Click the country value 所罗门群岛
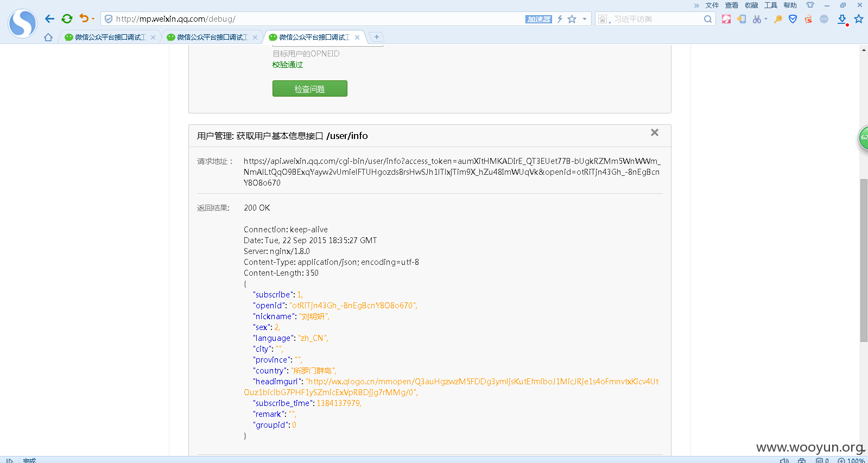The image size is (868, 463). 314,371
